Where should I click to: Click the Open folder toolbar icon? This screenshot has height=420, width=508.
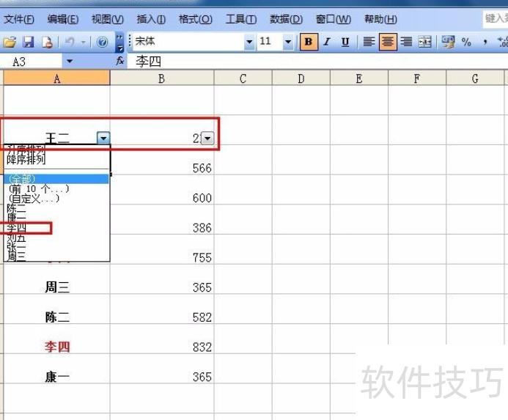[x=10, y=42]
